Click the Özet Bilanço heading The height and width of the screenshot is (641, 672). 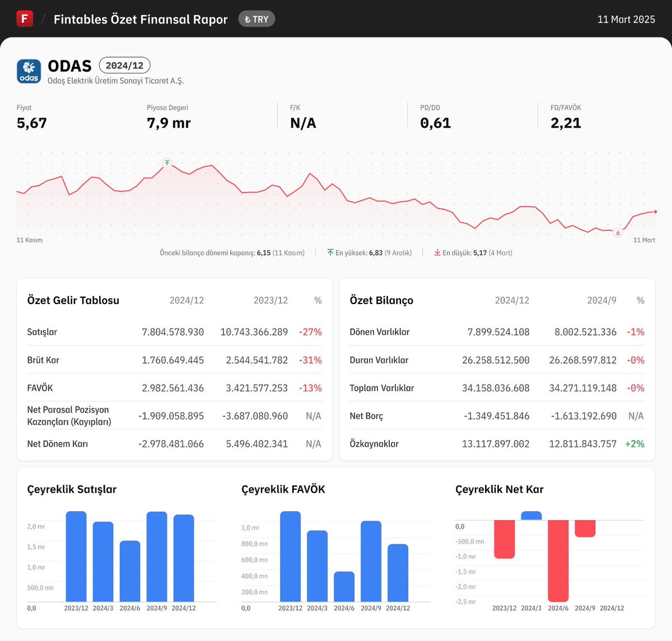coord(381,300)
